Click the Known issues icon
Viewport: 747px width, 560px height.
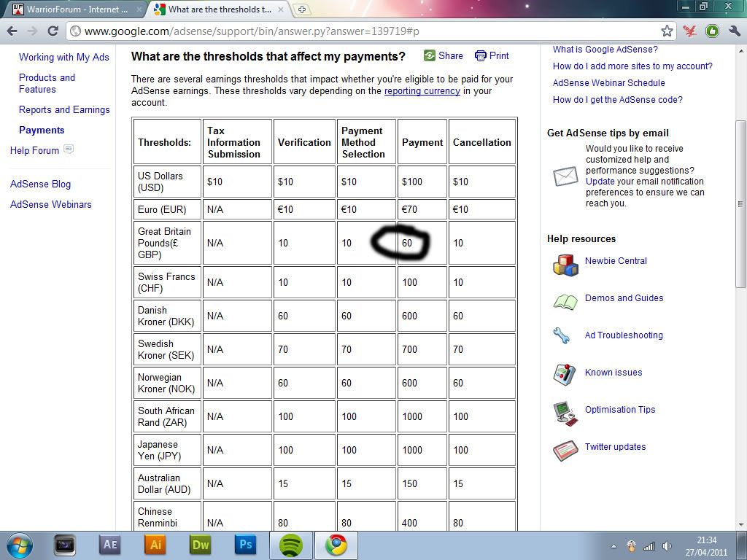565,374
